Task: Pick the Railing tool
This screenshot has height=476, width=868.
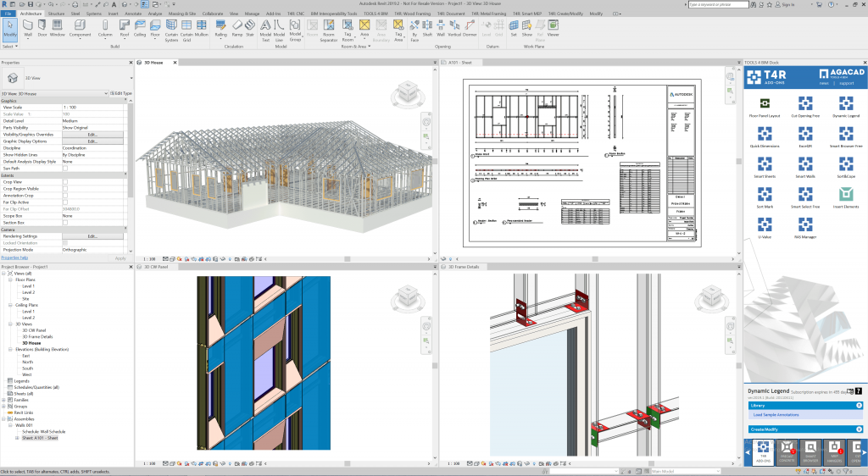Action: (x=221, y=28)
